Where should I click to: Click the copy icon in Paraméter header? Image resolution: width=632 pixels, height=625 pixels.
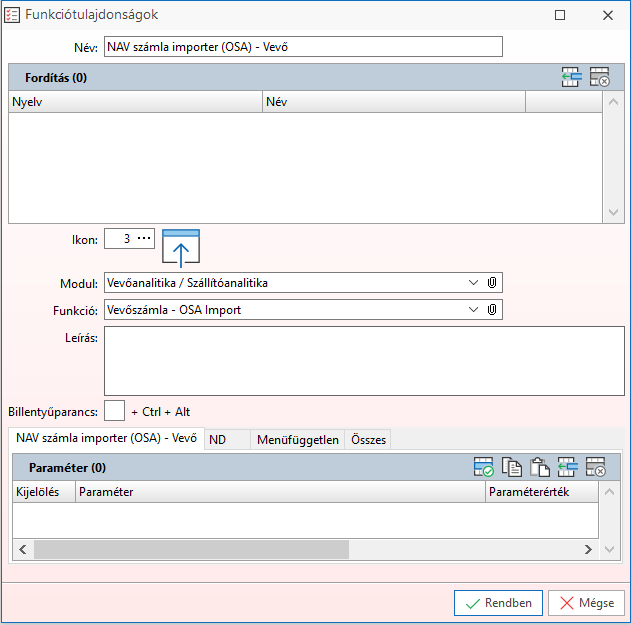coord(511,467)
